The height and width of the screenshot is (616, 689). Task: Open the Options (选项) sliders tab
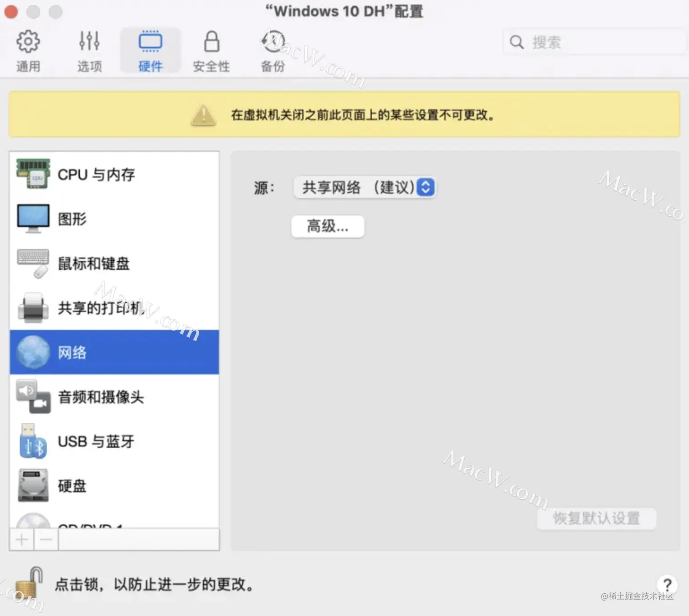(89, 51)
